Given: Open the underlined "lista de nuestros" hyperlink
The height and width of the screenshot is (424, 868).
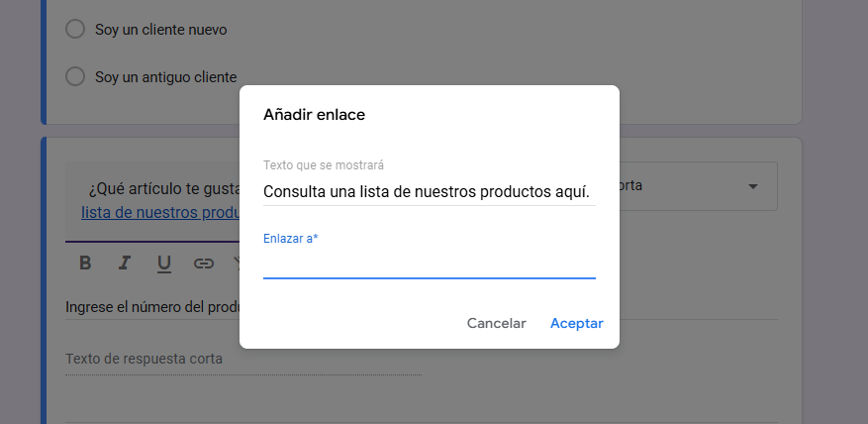Looking at the screenshot, I should pos(158,213).
